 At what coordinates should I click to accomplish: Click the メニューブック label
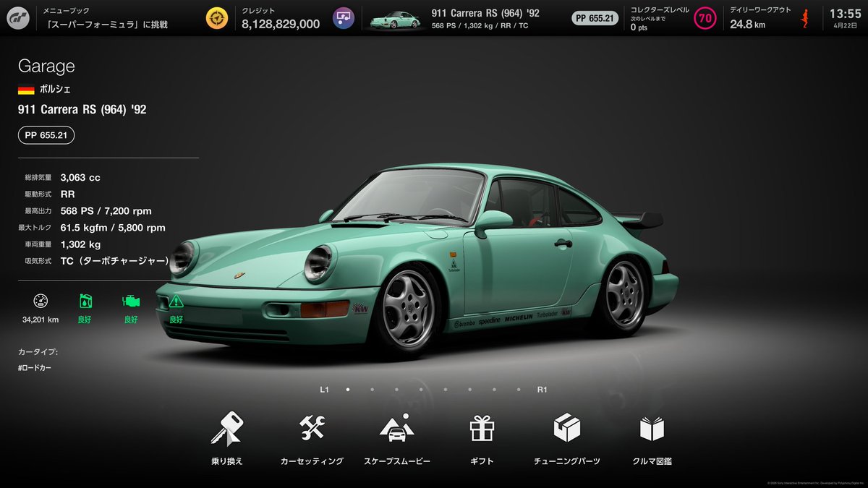point(67,11)
